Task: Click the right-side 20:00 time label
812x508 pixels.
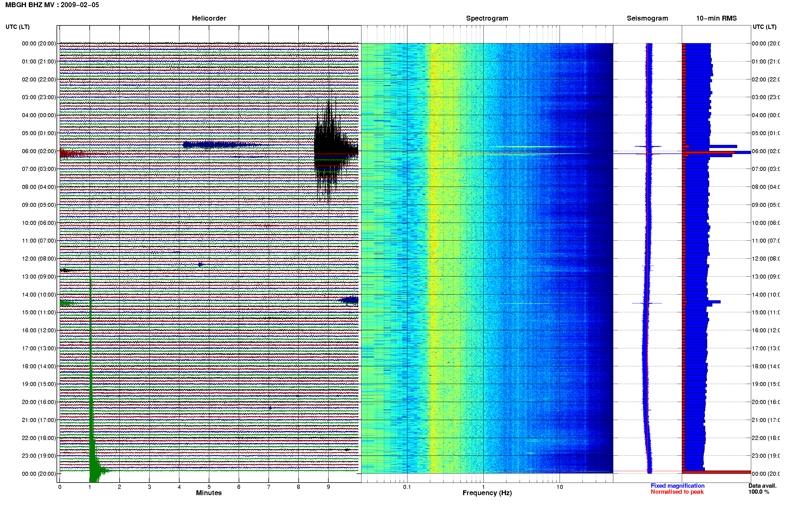Action: click(766, 402)
